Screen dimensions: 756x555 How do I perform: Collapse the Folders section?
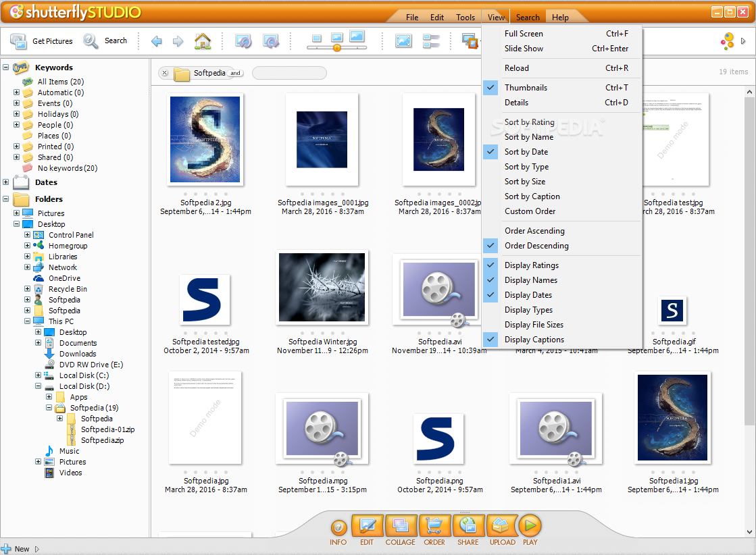click(x=6, y=199)
